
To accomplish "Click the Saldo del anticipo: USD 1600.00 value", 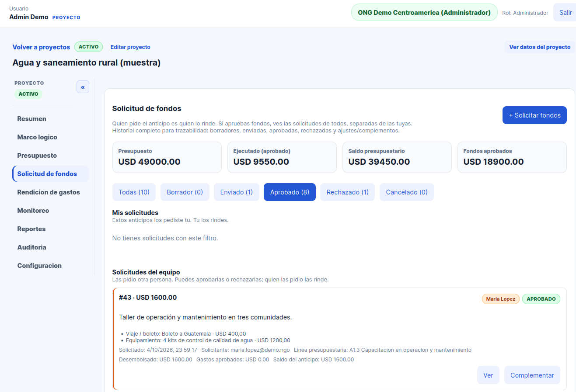I will point(314,360).
